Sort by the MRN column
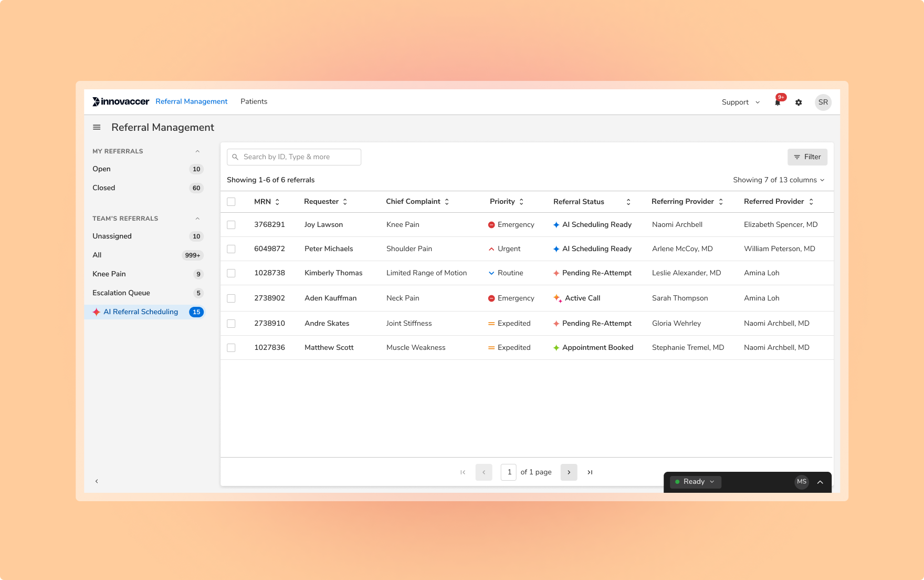 [277, 202]
